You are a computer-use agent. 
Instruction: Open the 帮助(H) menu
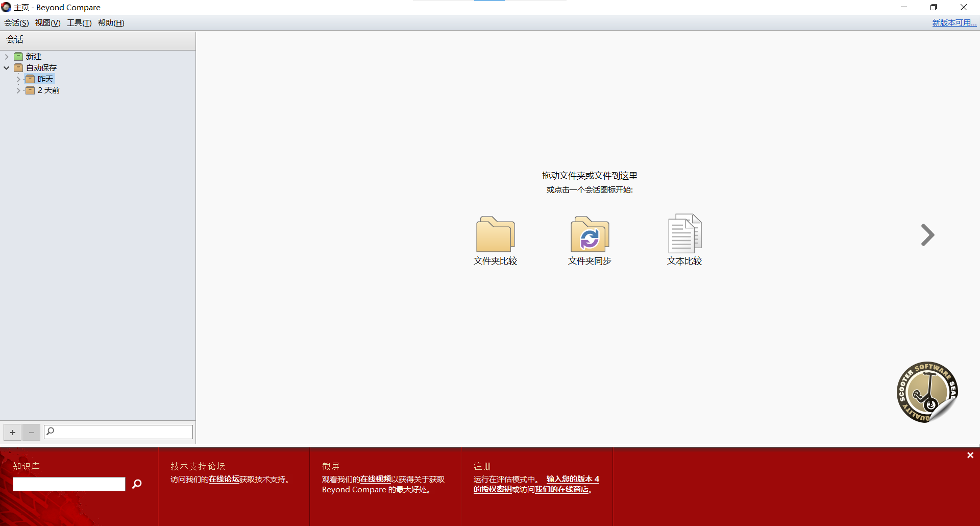(x=111, y=23)
